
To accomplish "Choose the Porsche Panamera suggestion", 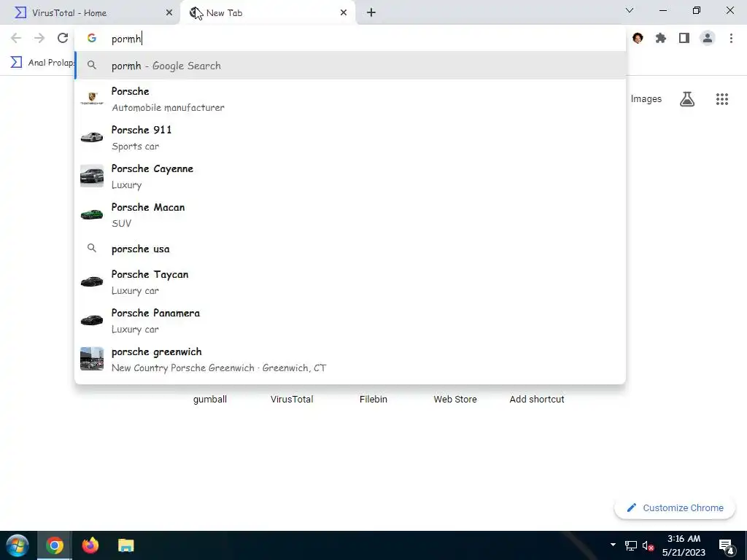I will pyautogui.click(x=350, y=321).
